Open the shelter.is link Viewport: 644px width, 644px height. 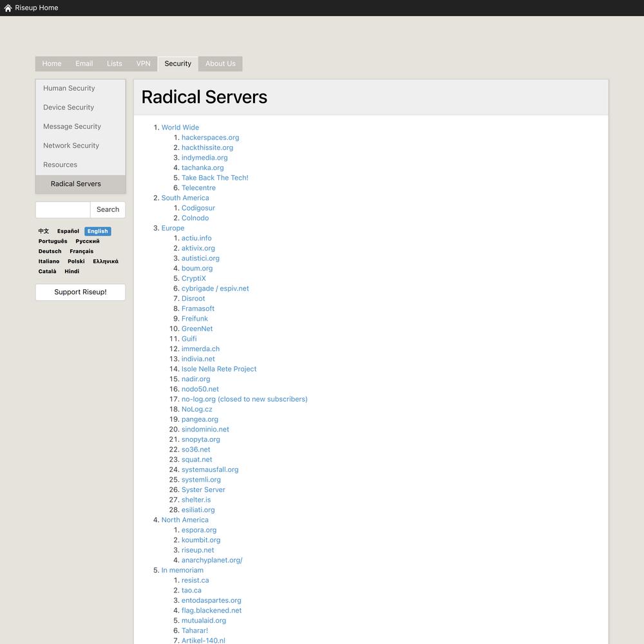(196, 500)
